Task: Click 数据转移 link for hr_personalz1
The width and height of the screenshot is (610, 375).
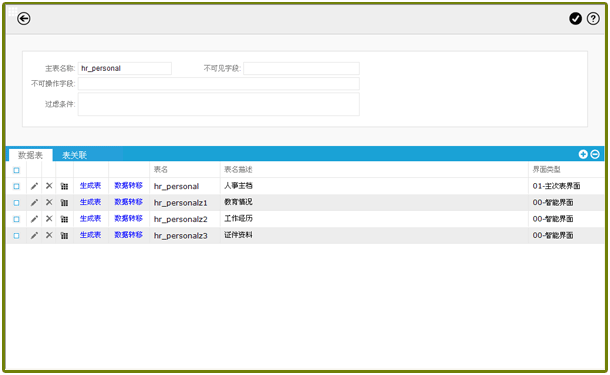Action: click(128, 202)
